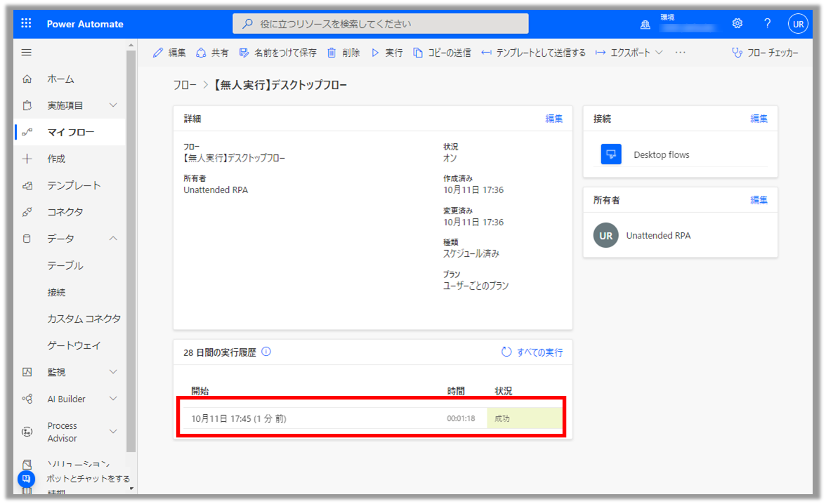This screenshot has width=826, height=504.
Task: Expand the Process Advisor chevron
Action: point(113,432)
